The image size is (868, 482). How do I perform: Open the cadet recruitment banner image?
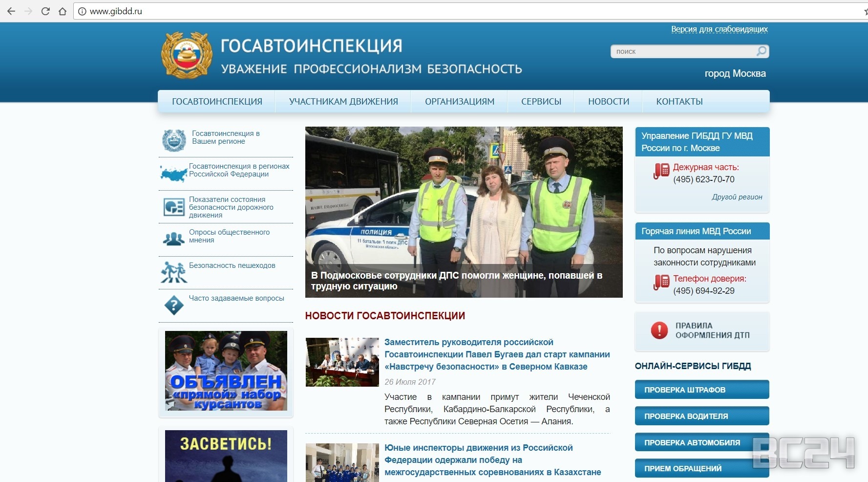[226, 371]
